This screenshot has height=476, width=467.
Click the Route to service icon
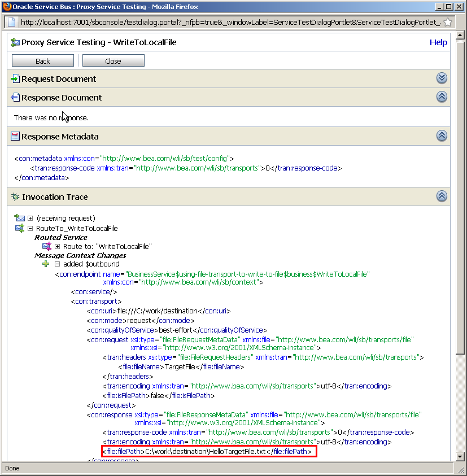pos(47,246)
